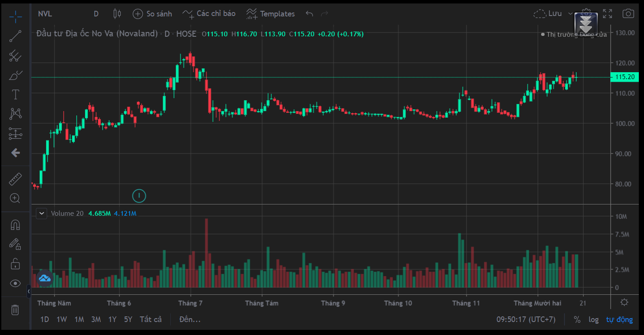Viewport: 644px width, 335px height.
Task: Toggle the log price scale
Action: point(593,319)
